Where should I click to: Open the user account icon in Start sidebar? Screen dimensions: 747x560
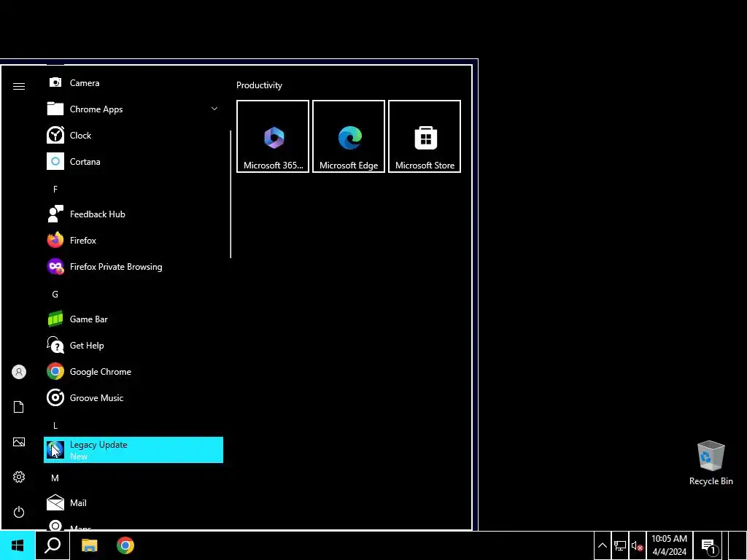pyautogui.click(x=18, y=372)
